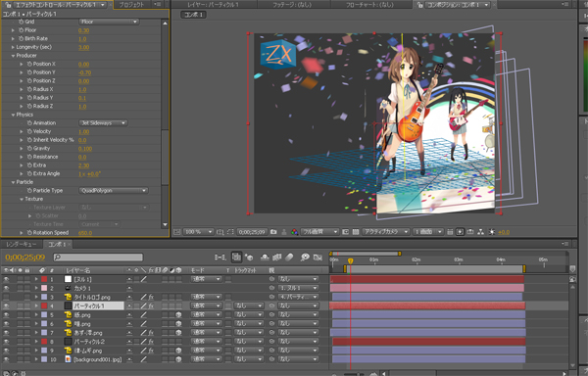Image resolution: width=588 pixels, height=376 pixels.
Task: Collapse the Producer property group
Action: [13, 56]
